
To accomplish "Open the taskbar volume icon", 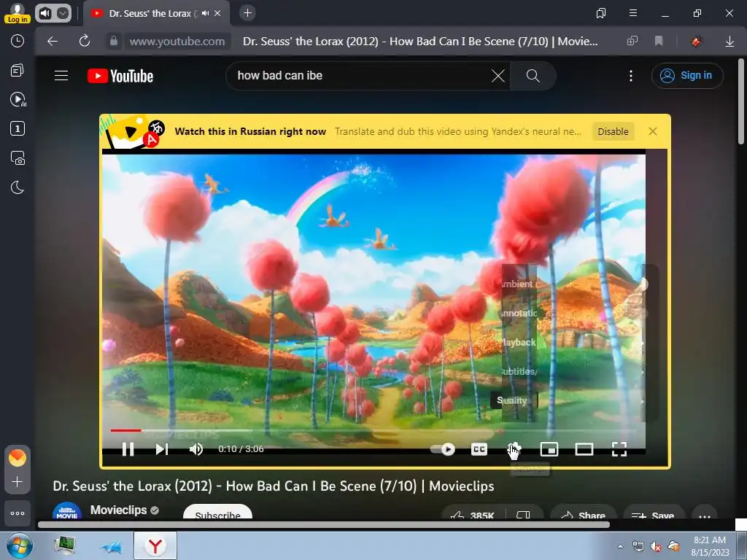I will point(656,547).
